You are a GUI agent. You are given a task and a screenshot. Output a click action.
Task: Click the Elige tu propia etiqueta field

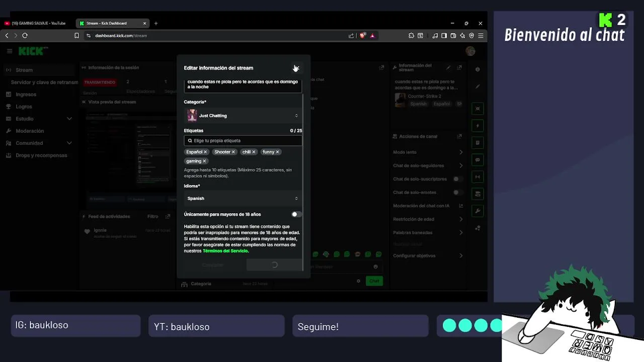[243, 141]
